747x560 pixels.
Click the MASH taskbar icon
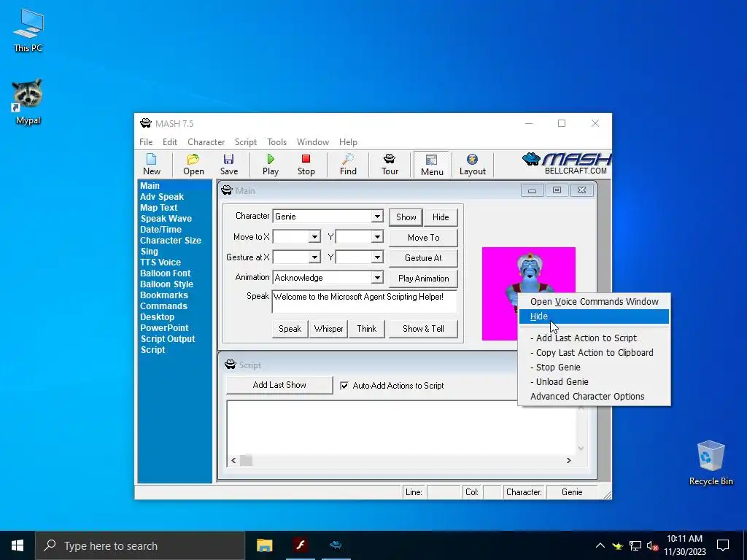[x=336, y=545]
